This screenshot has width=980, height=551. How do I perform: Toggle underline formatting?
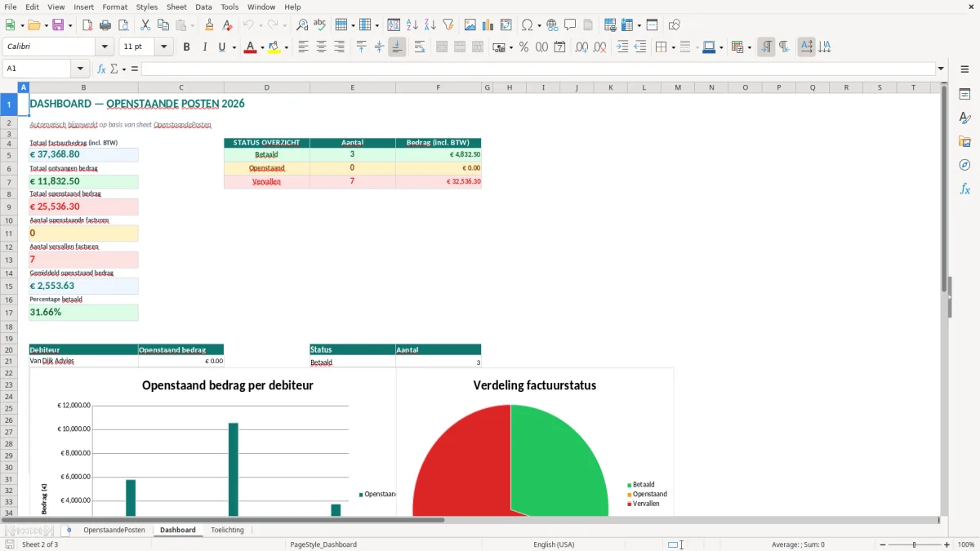pos(221,47)
